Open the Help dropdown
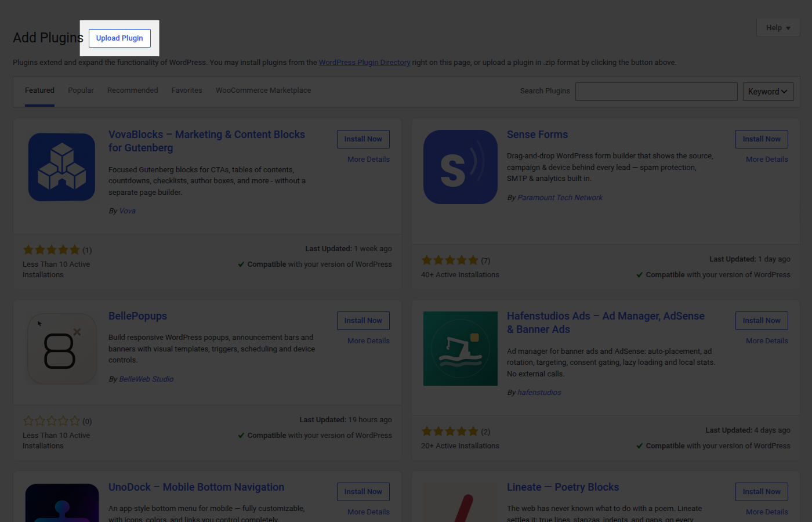This screenshot has width=812, height=522. (778, 28)
